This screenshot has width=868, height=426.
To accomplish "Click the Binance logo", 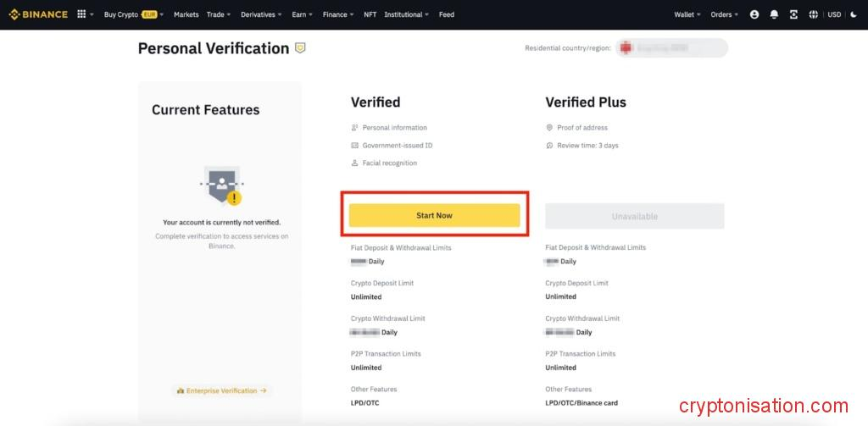I will point(38,14).
